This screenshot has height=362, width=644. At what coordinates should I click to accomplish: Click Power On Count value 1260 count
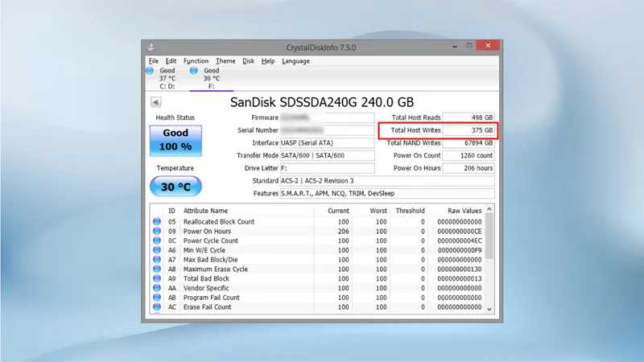click(469, 155)
